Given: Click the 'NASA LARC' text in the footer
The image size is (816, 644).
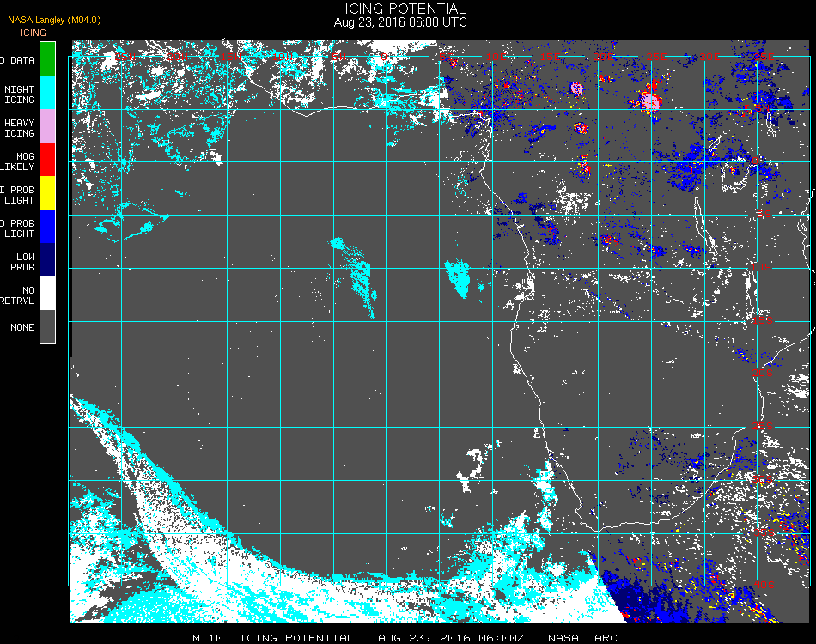Looking at the screenshot, I should coord(582,638).
